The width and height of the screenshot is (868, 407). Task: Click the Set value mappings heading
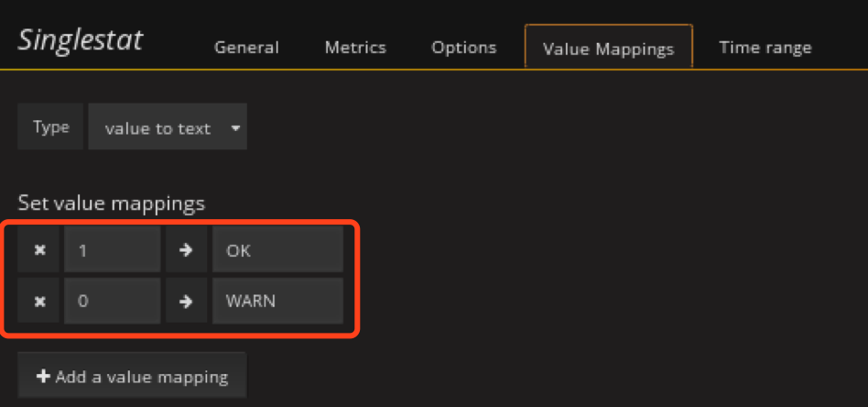pyautogui.click(x=112, y=203)
